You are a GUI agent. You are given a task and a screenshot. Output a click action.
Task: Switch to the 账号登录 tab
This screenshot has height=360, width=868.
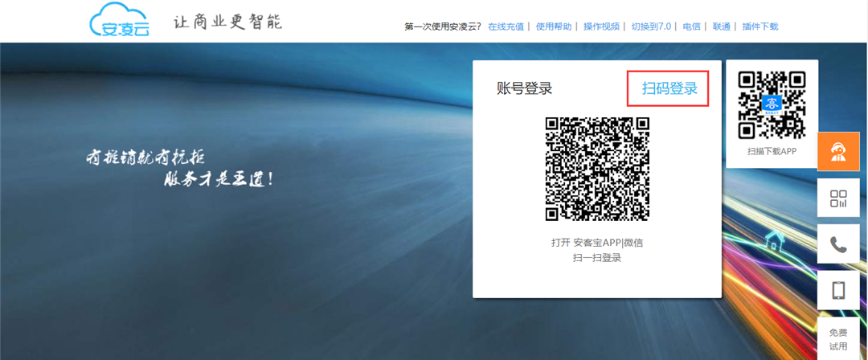(524, 88)
